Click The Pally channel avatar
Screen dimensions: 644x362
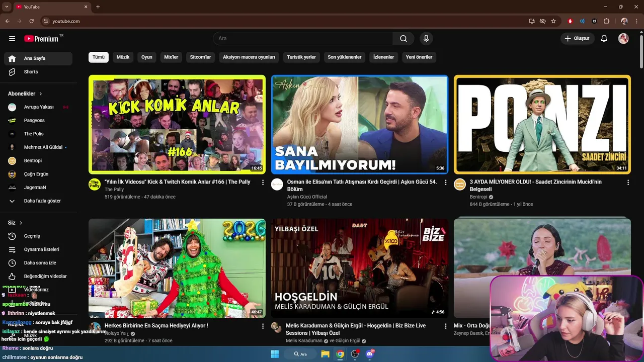[x=95, y=184]
